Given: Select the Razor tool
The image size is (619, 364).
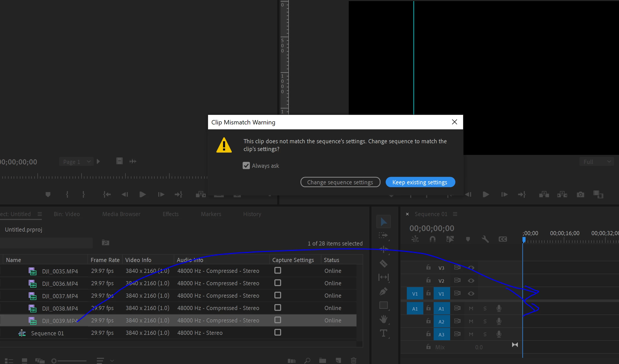Looking at the screenshot, I should click(x=383, y=264).
